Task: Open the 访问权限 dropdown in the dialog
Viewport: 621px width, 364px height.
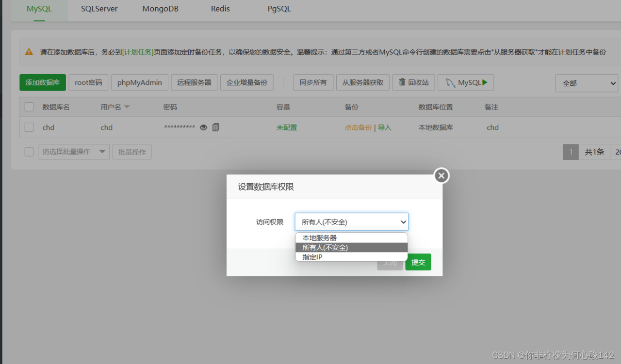Action: (x=351, y=222)
